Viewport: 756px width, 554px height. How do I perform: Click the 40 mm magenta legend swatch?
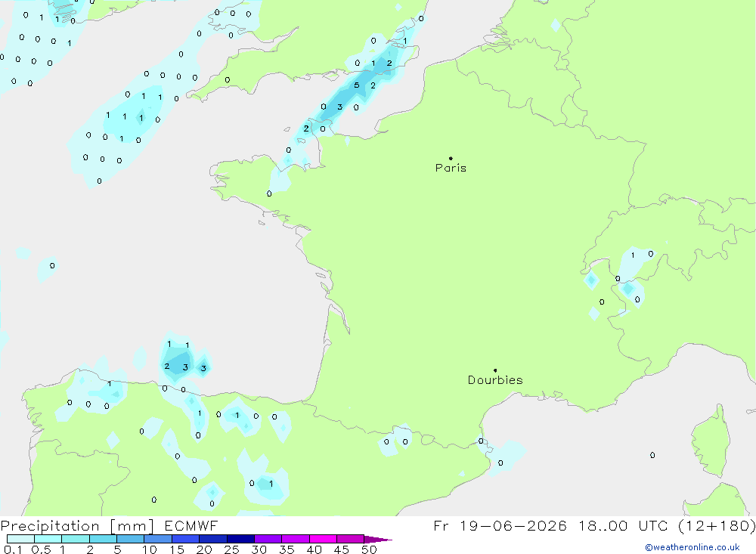coord(323,539)
